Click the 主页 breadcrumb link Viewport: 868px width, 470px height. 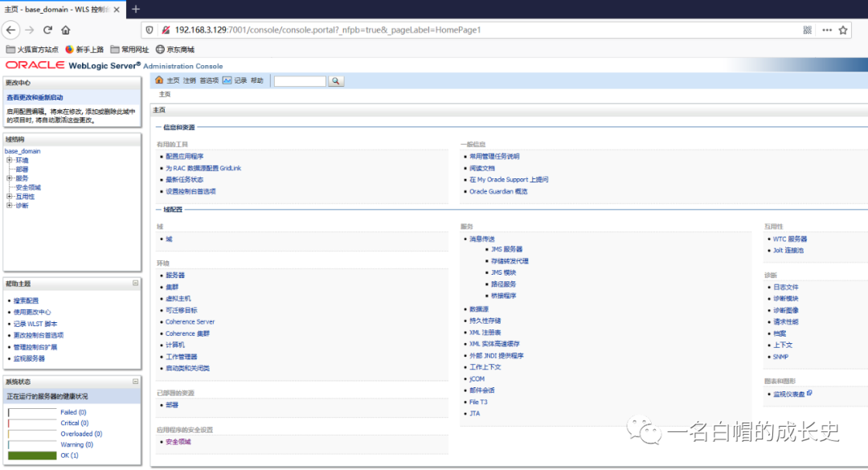tap(165, 95)
